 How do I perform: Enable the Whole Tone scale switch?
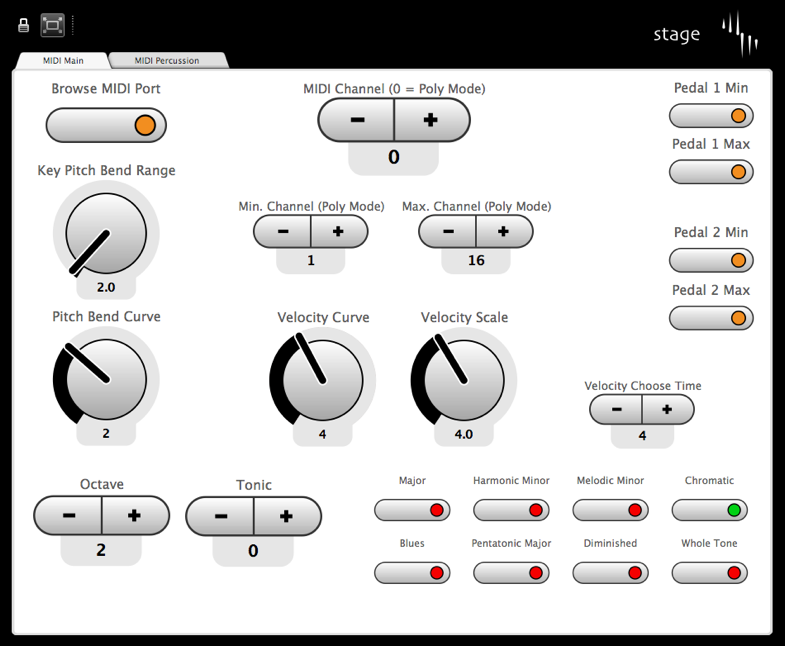point(709,573)
